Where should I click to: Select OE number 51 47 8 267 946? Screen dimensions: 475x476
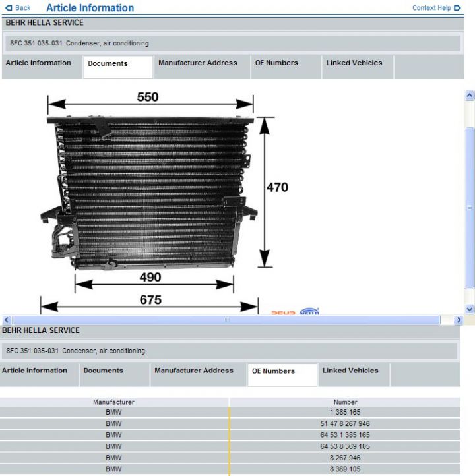click(x=345, y=423)
